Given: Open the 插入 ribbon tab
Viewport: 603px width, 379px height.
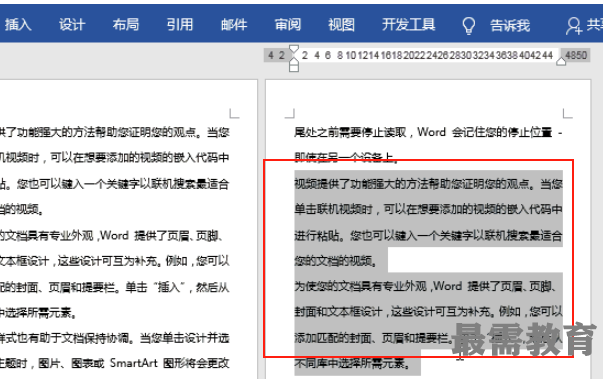Looking at the screenshot, I should (18, 25).
